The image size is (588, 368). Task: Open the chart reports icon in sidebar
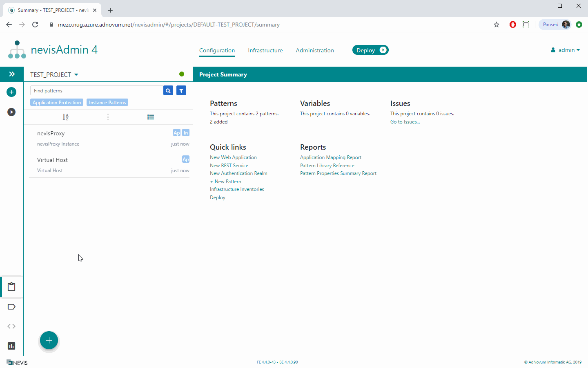click(x=11, y=346)
